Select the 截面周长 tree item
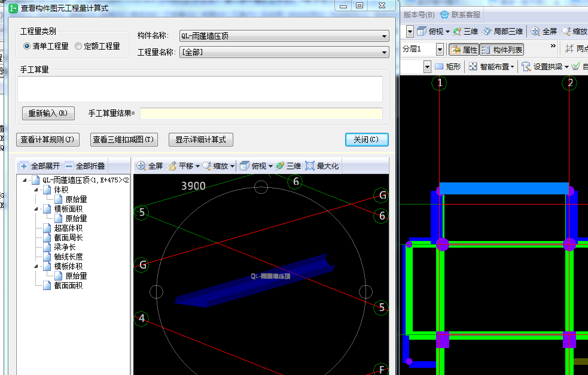The image size is (588, 375). [68, 237]
